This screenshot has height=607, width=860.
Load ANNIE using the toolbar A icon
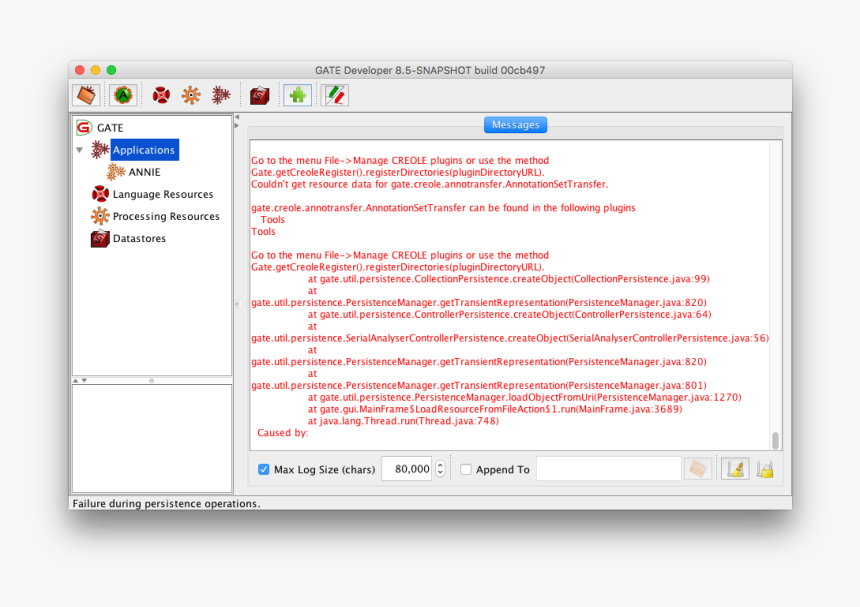click(x=124, y=95)
